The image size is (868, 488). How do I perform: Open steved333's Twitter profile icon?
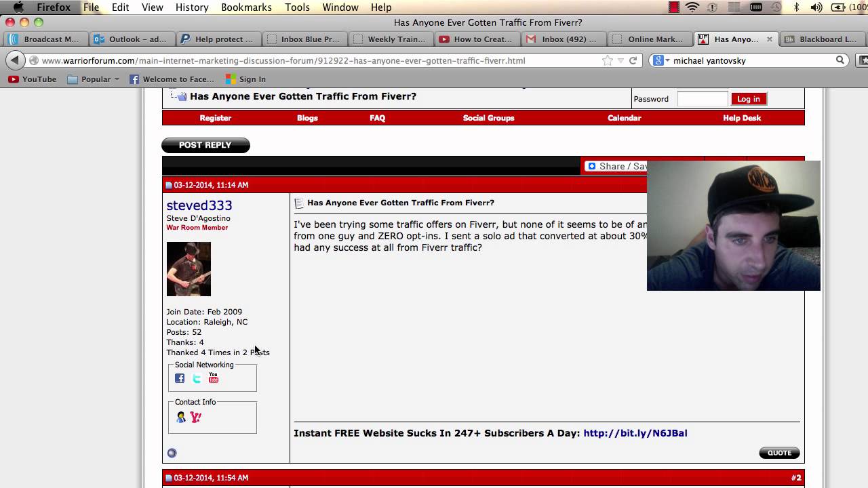click(197, 378)
